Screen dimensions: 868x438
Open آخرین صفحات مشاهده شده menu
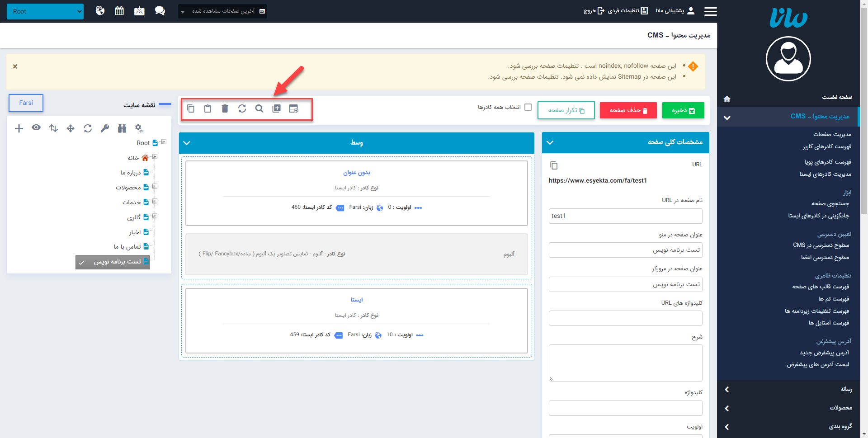point(222,11)
